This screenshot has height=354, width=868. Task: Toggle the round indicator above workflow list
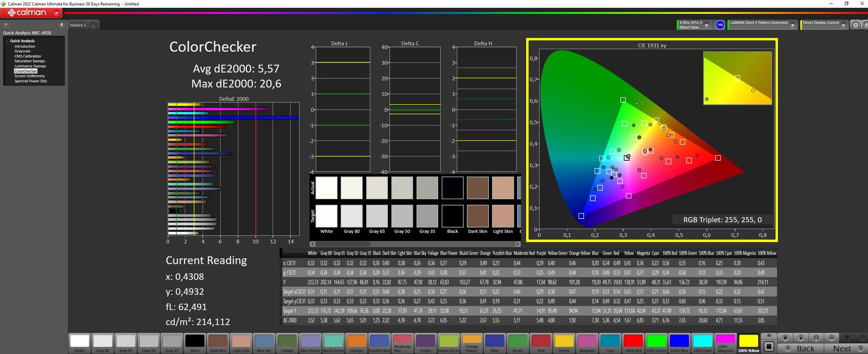point(6,24)
